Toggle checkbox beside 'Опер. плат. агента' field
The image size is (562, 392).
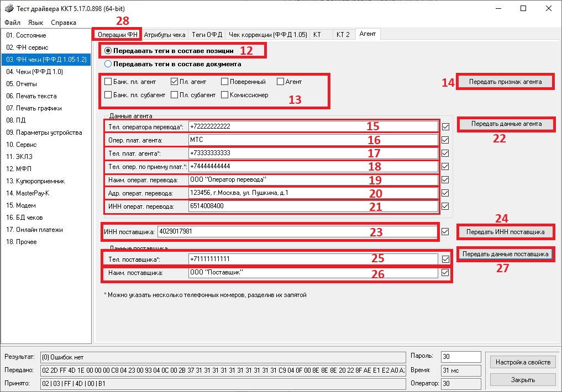(x=445, y=140)
